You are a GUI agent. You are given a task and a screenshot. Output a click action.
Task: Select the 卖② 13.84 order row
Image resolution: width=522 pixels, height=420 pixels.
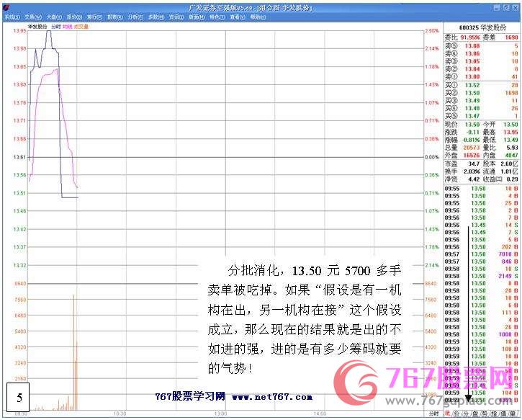[x=482, y=69]
